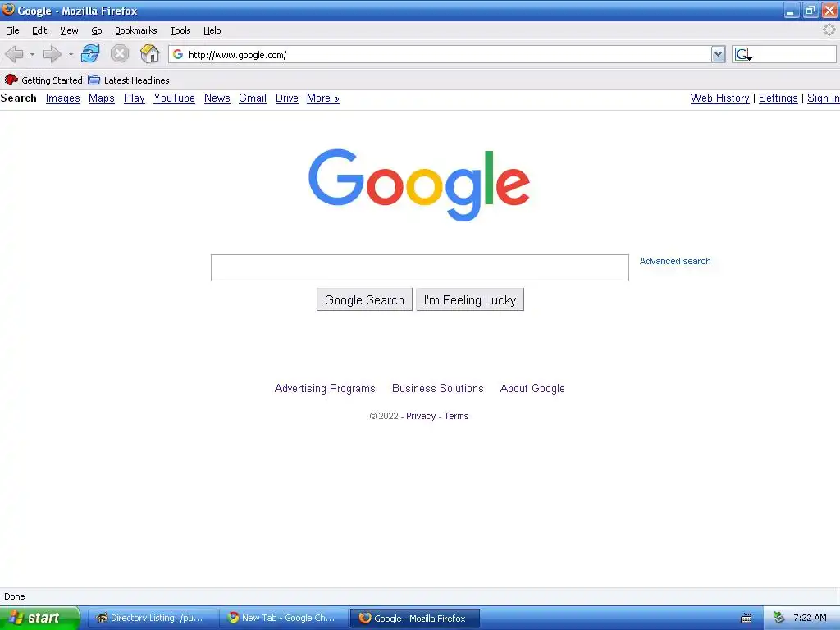The height and width of the screenshot is (630, 840).
Task: Open the Gmail link
Action: tap(253, 98)
